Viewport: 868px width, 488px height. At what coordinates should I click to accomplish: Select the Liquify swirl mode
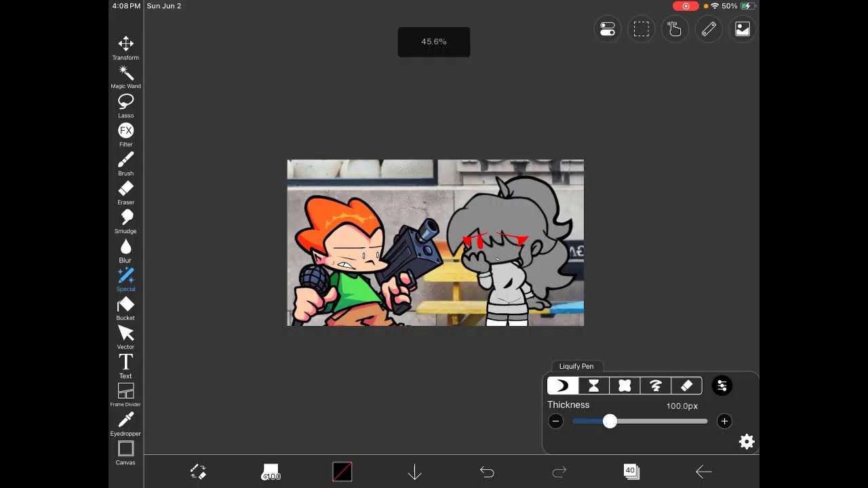[x=656, y=386]
